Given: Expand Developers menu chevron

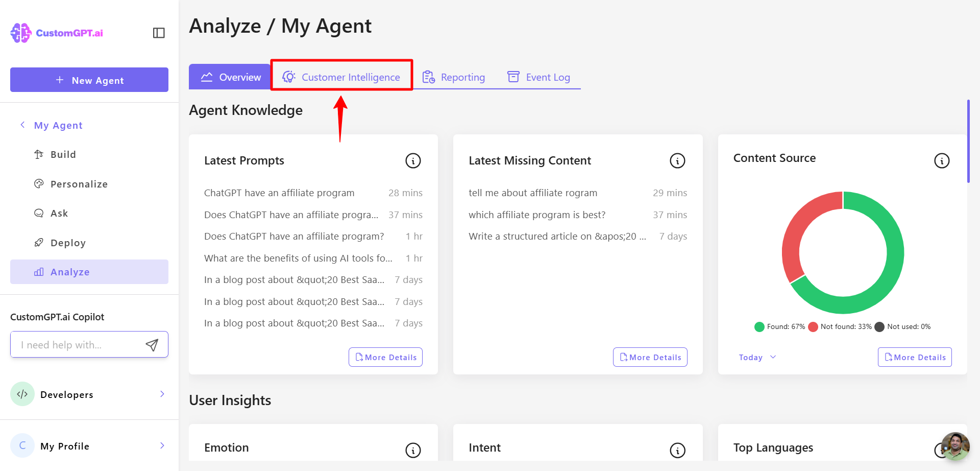Looking at the screenshot, I should tap(162, 394).
